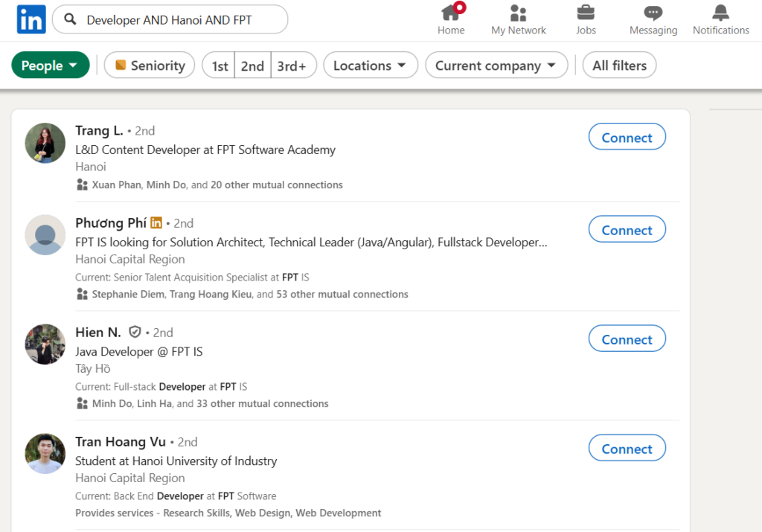Viewport: 762px width, 532px height.
Task: Click the Seniority filter with premium icon
Action: pos(150,65)
